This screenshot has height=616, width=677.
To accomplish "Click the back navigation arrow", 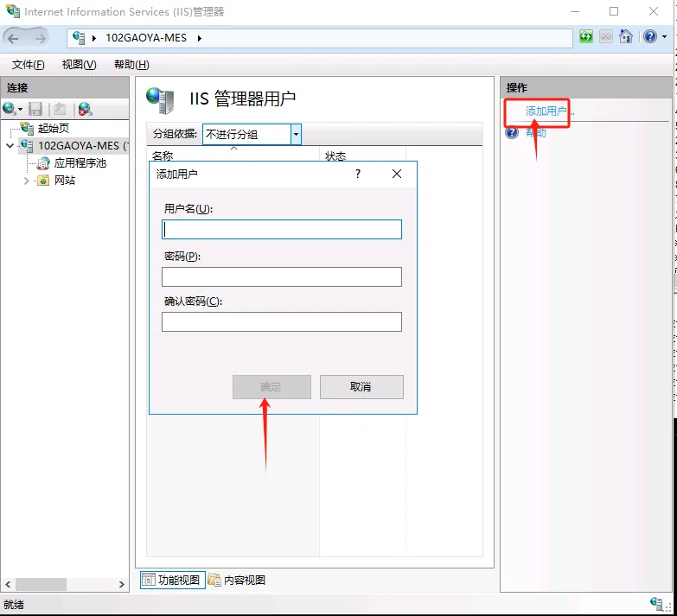I will tap(15, 38).
